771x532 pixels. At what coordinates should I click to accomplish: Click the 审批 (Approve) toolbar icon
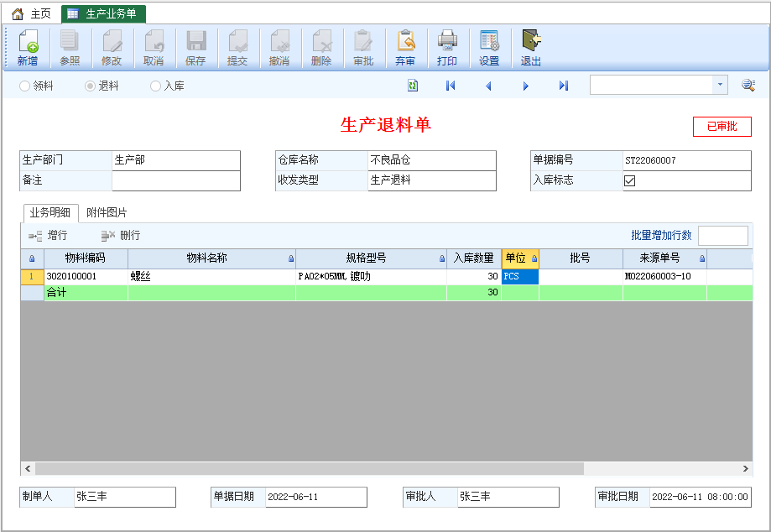pyautogui.click(x=363, y=41)
